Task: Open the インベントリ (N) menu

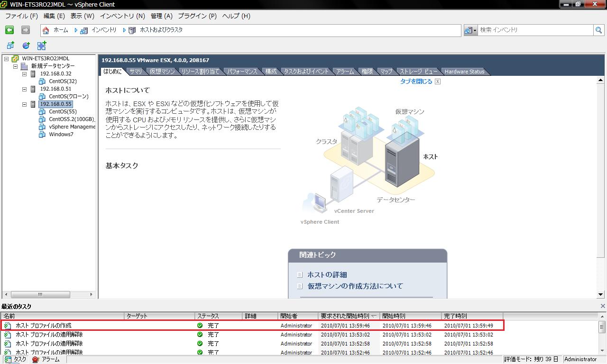Action: (x=122, y=16)
